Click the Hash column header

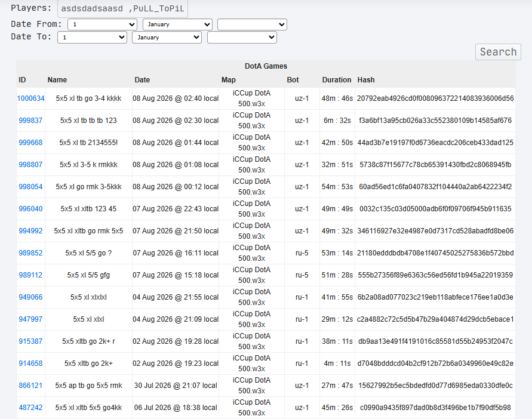coord(366,80)
